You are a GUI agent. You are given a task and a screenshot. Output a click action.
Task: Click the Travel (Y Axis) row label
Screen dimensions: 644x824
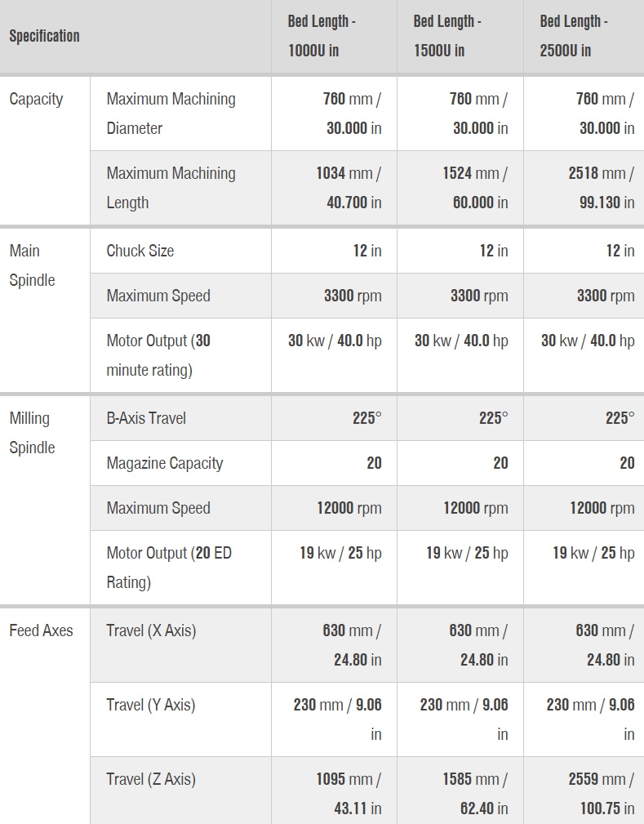150,705
